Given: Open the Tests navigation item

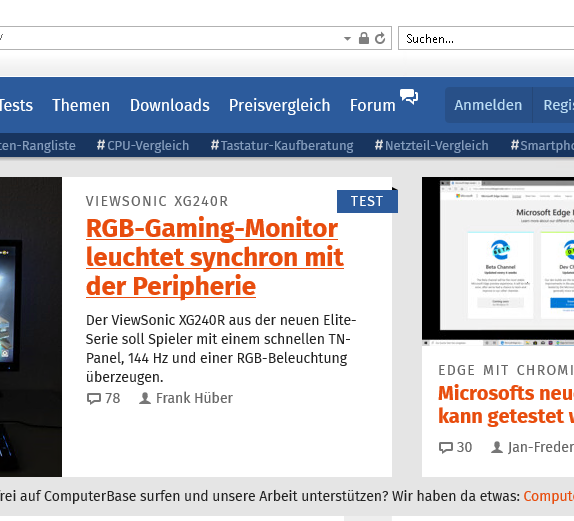Looking at the screenshot, I should [x=16, y=105].
